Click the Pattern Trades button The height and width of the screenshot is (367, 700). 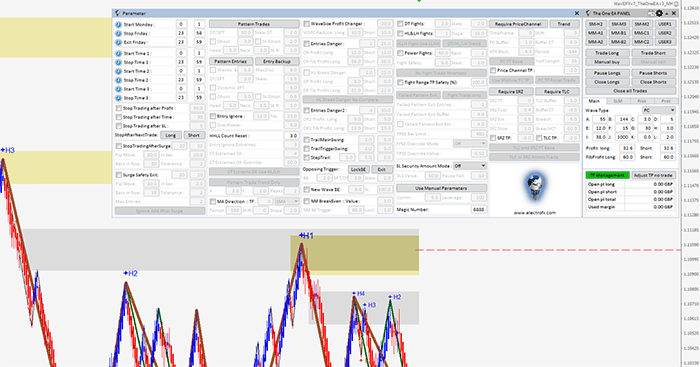pos(254,24)
